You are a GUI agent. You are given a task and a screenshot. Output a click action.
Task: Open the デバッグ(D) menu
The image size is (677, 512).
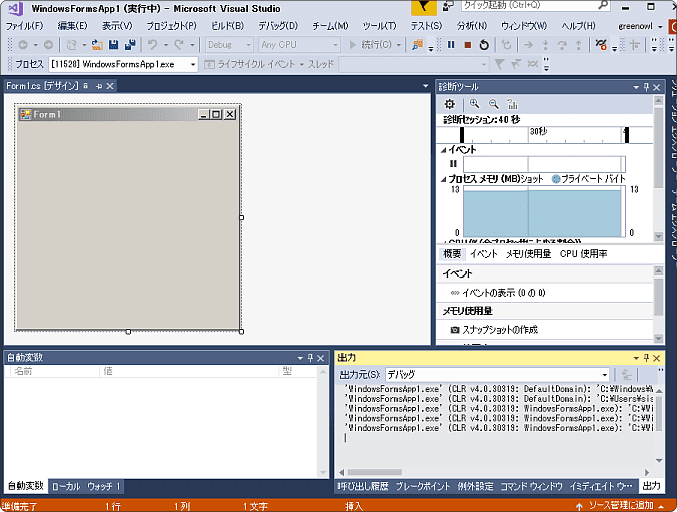pos(278,26)
